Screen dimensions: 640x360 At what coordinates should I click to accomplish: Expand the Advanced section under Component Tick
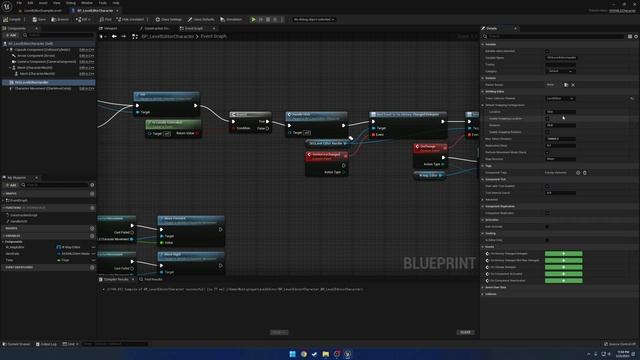(483, 200)
